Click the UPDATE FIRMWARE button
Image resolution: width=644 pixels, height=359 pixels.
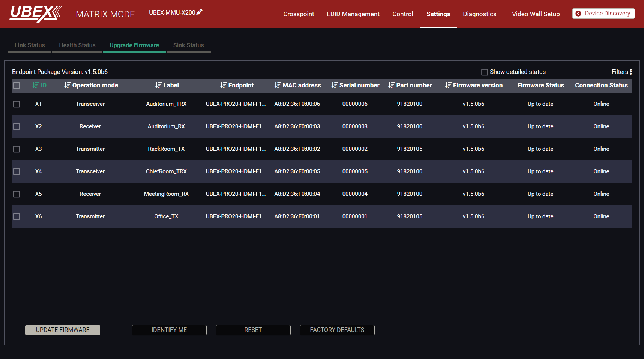(x=63, y=330)
